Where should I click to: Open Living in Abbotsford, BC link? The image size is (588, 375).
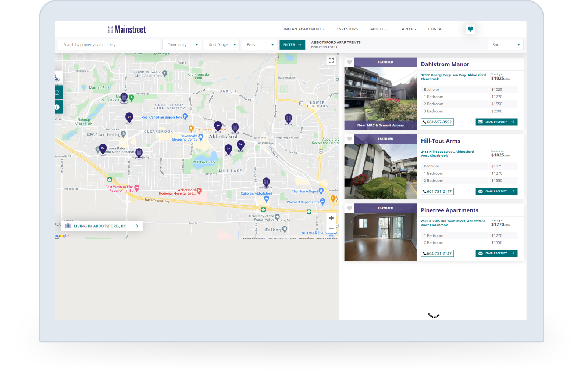pos(101,226)
